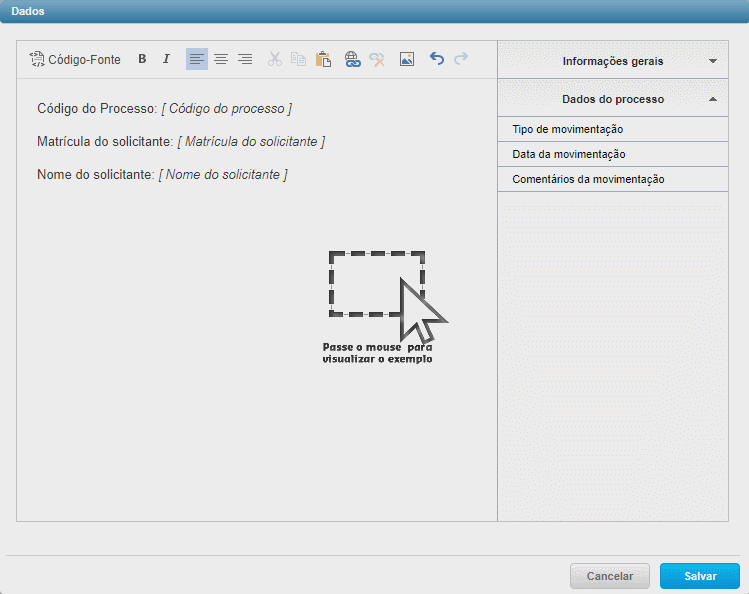Image resolution: width=749 pixels, height=594 pixels.
Task: Toggle italic formatting
Action: (x=167, y=60)
